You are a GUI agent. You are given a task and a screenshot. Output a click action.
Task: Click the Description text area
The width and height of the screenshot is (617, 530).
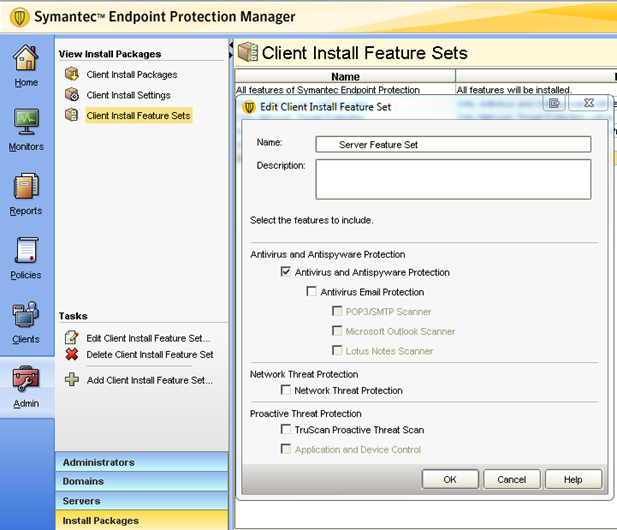click(x=453, y=179)
